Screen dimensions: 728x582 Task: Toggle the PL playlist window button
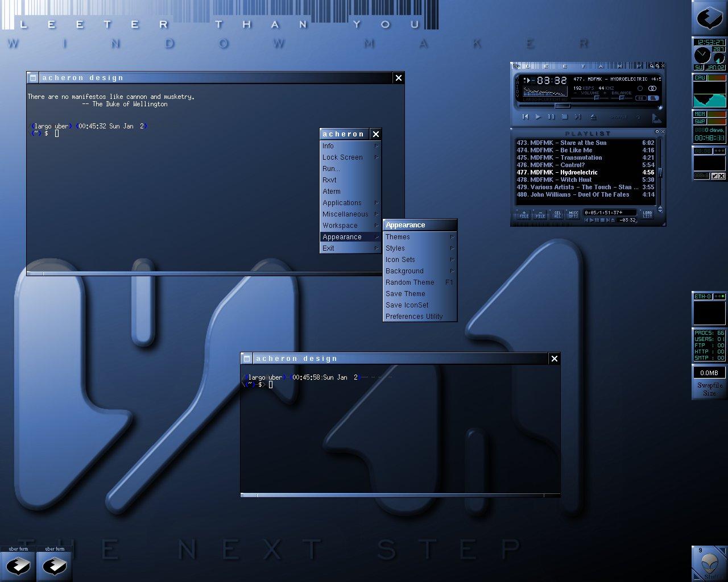coord(653,98)
